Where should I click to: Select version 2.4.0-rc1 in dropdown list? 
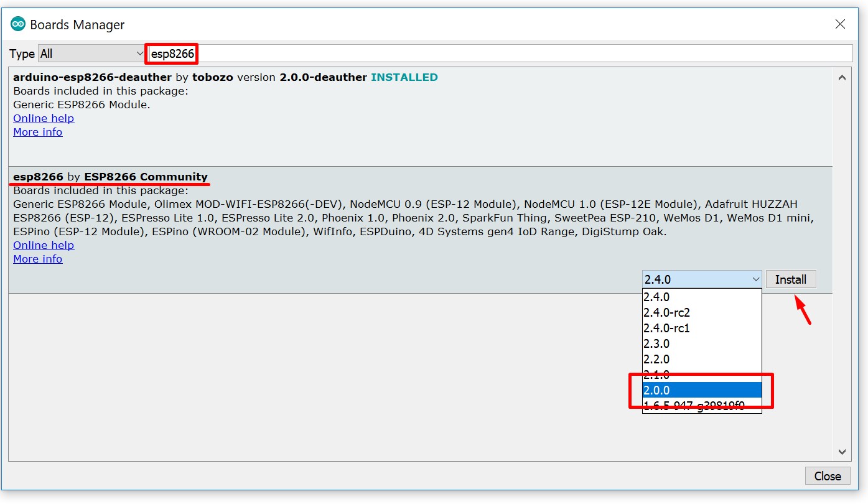pyautogui.click(x=702, y=328)
